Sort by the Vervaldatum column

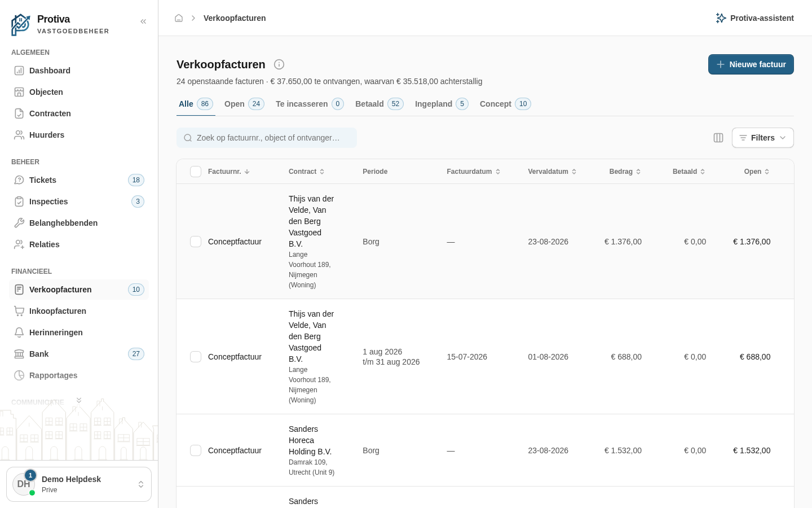[x=552, y=172]
